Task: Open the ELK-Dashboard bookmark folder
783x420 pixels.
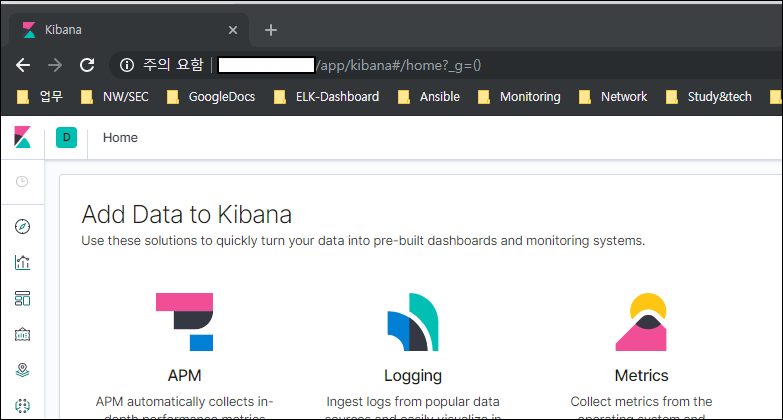Action: click(x=327, y=96)
